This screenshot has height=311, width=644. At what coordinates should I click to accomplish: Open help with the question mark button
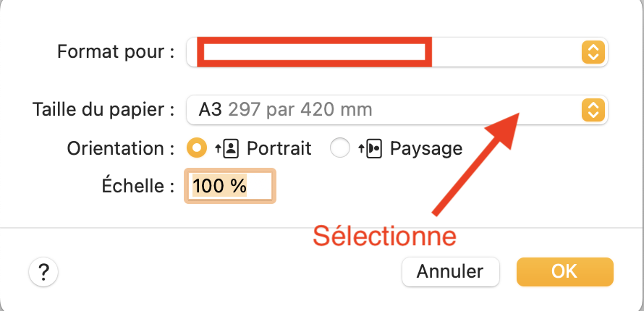43,273
